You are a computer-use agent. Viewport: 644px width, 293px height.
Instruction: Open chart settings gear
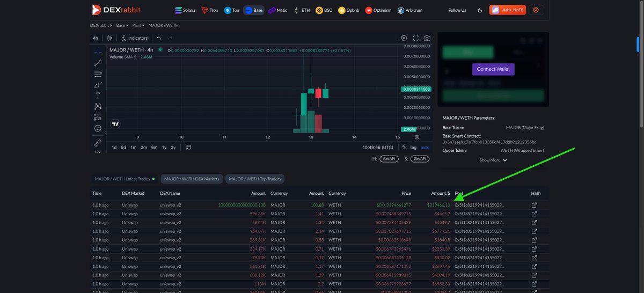click(x=404, y=38)
